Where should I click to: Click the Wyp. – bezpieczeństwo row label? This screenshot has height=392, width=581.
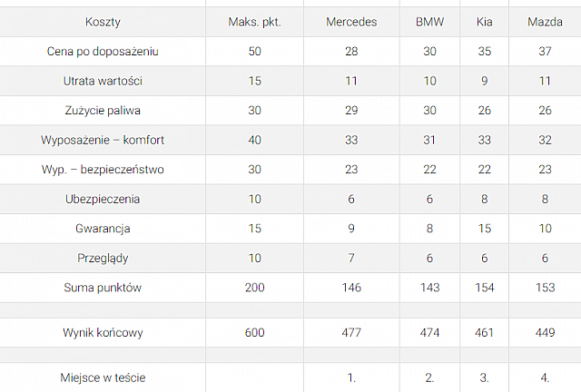click(103, 170)
